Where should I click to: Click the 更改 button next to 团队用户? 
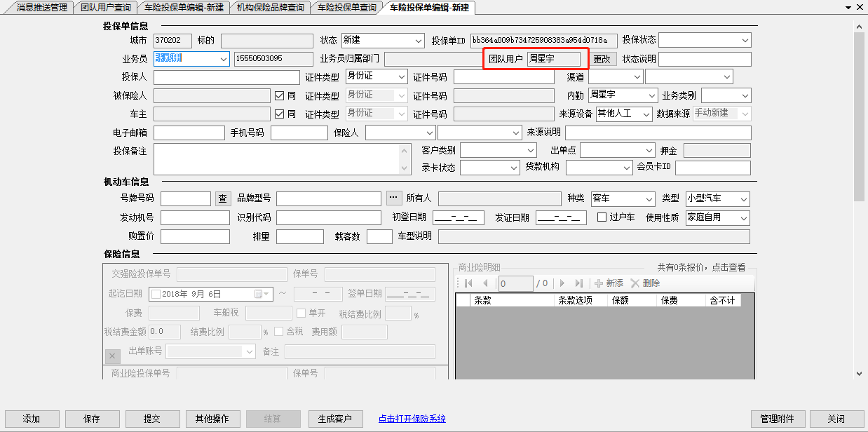(x=602, y=59)
